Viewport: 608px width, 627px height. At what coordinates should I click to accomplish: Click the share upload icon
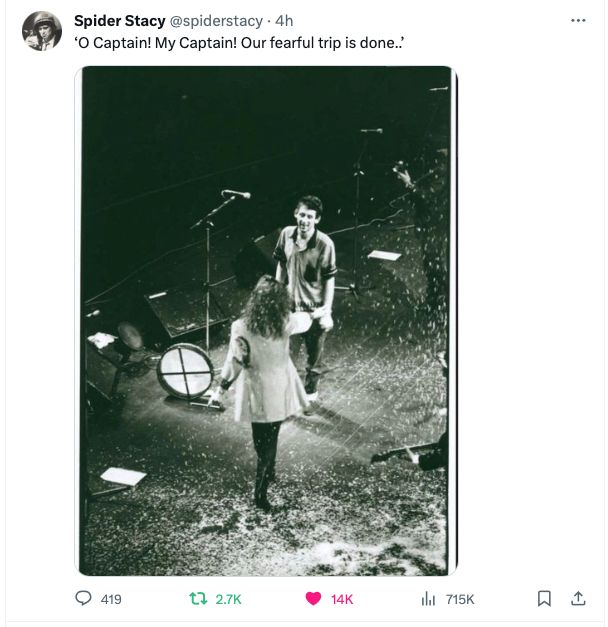pos(577,599)
